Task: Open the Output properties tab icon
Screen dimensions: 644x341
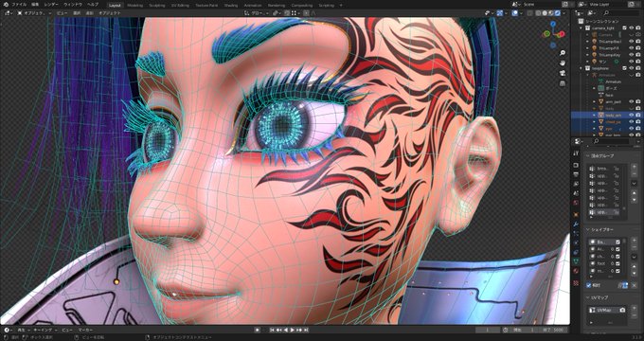Action: click(576, 174)
